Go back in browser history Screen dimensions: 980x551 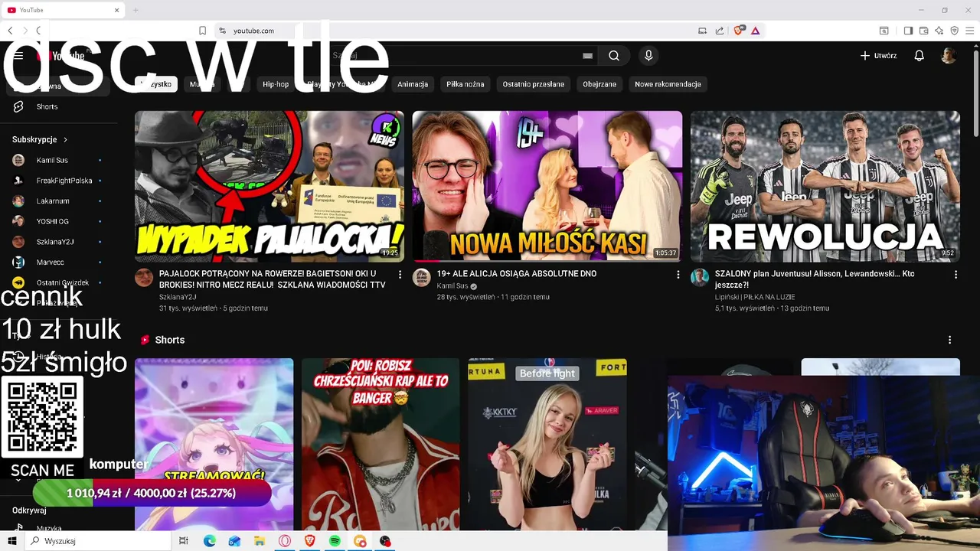click(10, 31)
